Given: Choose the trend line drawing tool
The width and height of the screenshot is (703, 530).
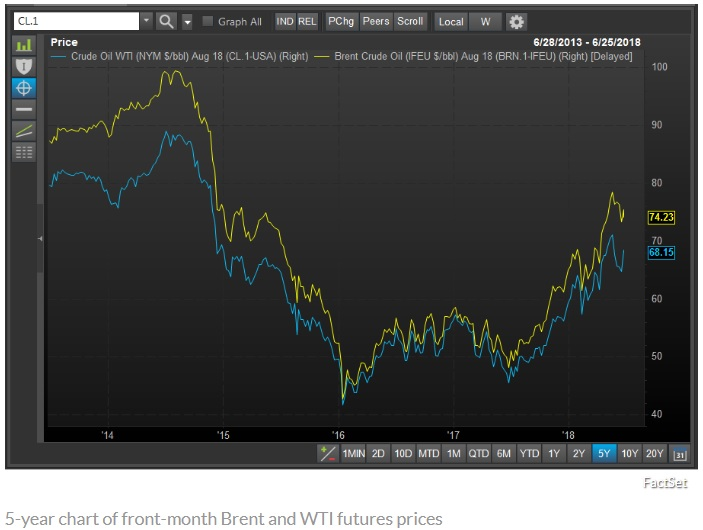Looking at the screenshot, I should [x=24, y=130].
